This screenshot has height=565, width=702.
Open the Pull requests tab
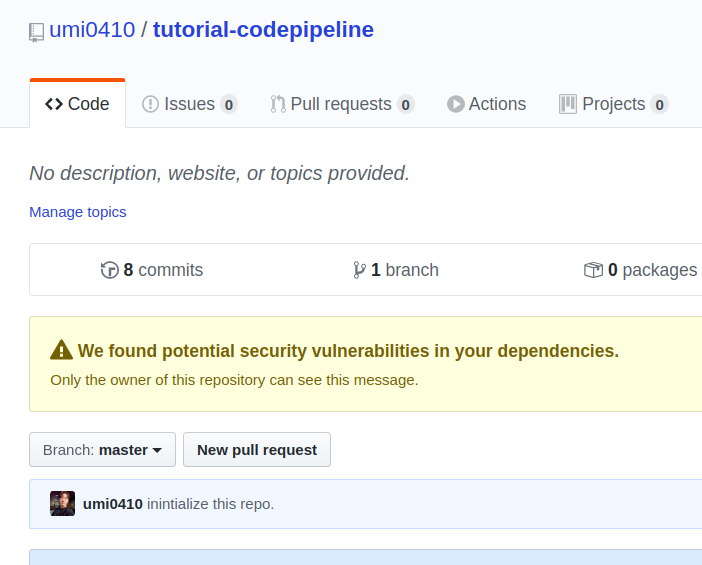[x=341, y=104]
